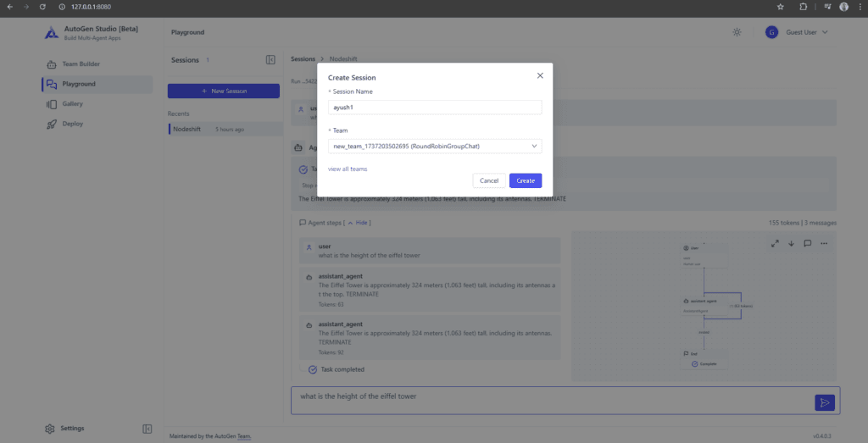
Task: Click the AutoGen Studio logo
Action: (x=52, y=33)
